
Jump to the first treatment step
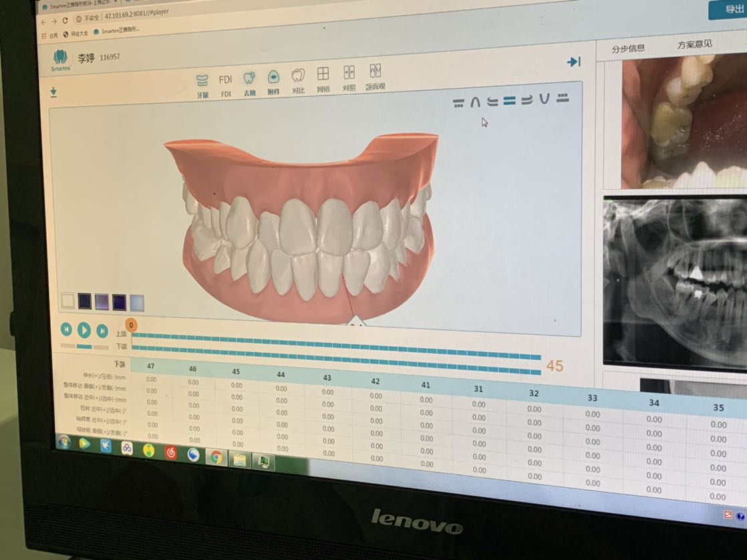(x=66, y=329)
